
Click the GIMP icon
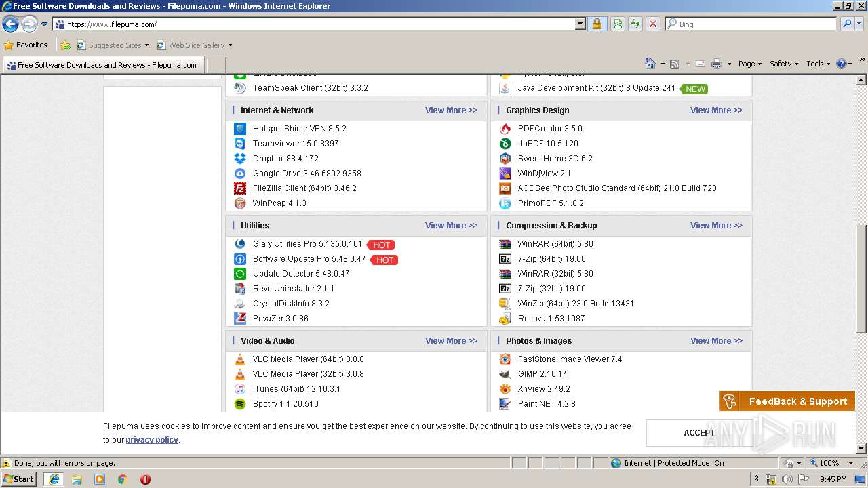pyautogui.click(x=505, y=374)
